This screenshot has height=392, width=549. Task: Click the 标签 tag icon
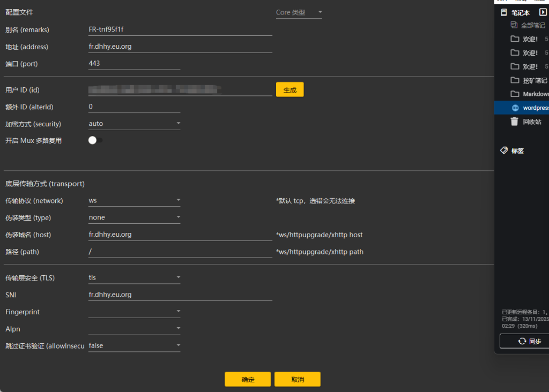[504, 150]
